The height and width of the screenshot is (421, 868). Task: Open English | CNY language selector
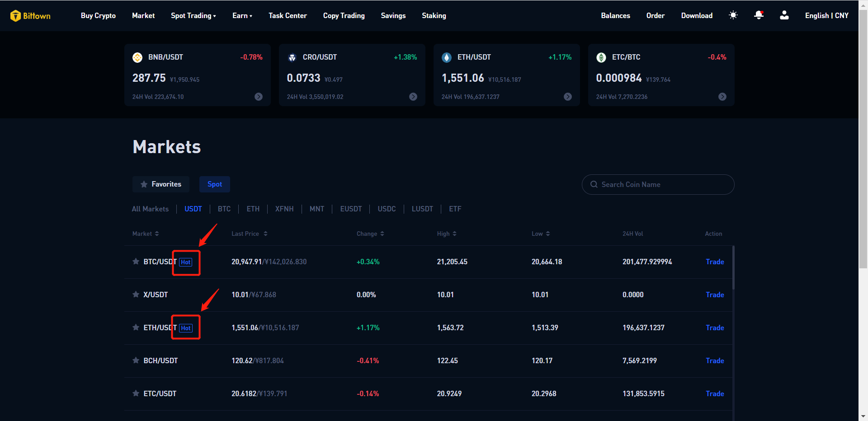pyautogui.click(x=827, y=16)
